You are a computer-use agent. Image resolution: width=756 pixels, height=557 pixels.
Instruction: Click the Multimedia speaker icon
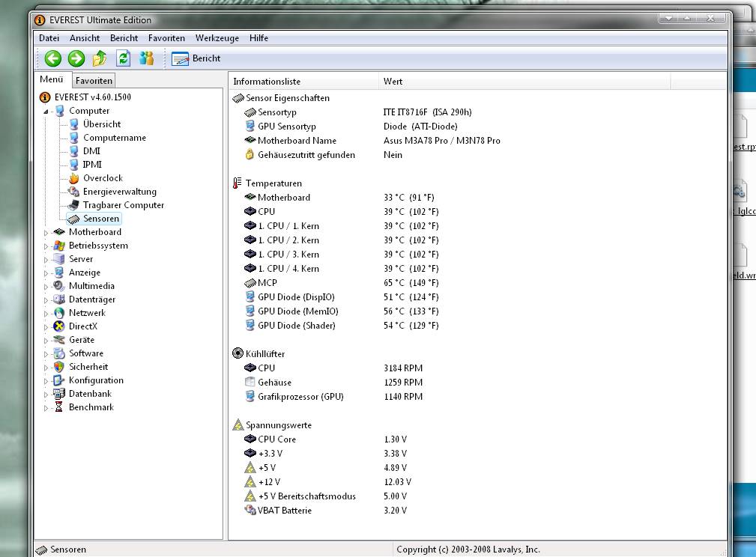[x=59, y=286]
